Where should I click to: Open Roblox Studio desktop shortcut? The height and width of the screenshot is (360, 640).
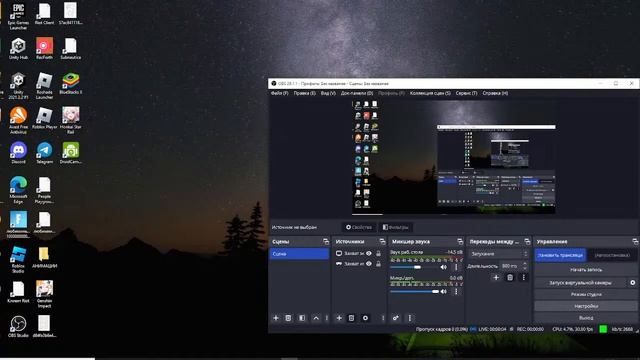tap(18, 260)
